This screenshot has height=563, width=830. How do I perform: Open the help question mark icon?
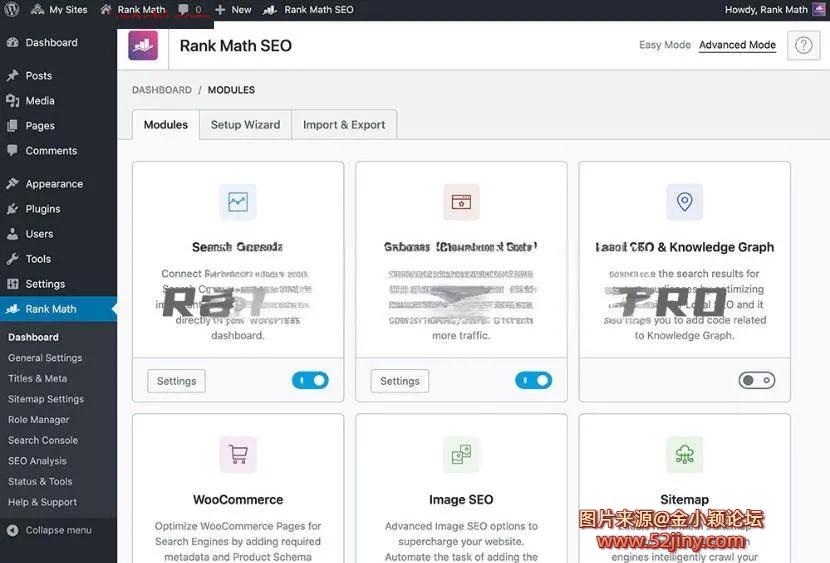(x=803, y=46)
